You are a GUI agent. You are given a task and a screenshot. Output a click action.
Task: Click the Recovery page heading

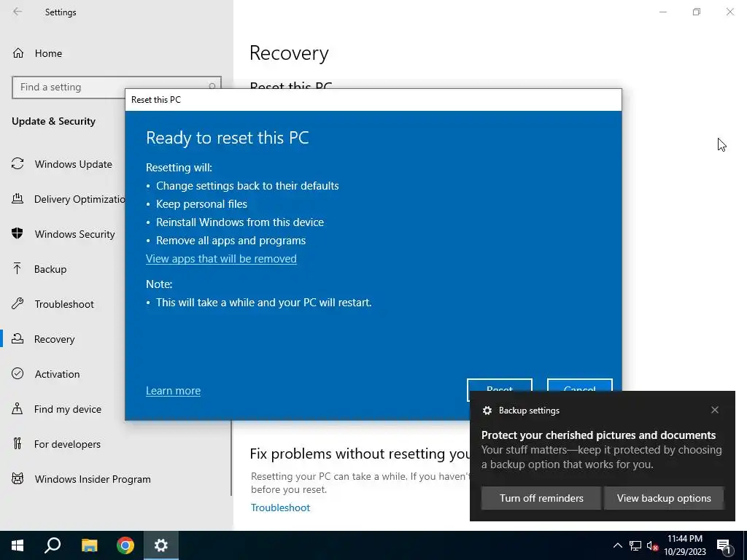coord(289,52)
